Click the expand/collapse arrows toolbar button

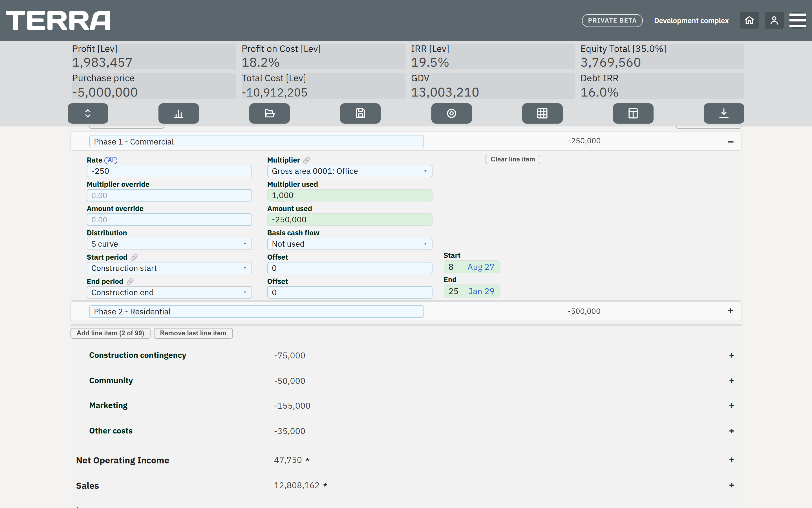[88, 113]
